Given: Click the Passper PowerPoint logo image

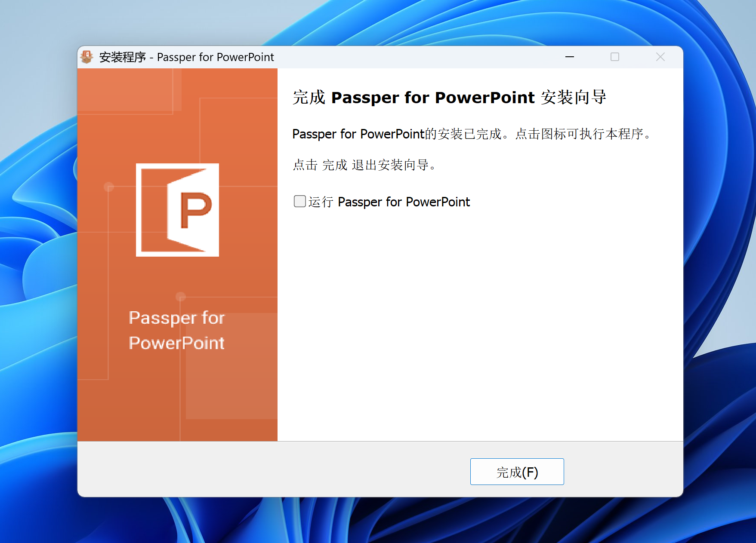Looking at the screenshot, I should (x=177, y=210).
